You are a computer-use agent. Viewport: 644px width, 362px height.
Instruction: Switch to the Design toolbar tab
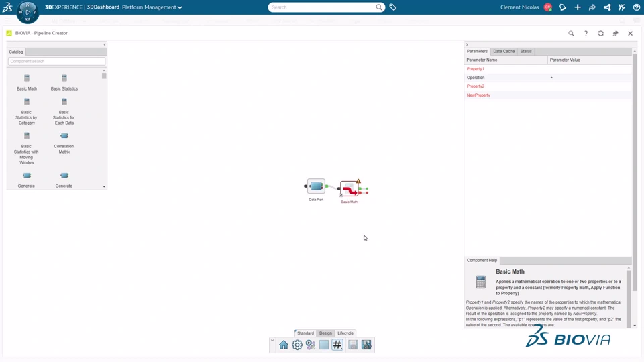coord(325,333)
